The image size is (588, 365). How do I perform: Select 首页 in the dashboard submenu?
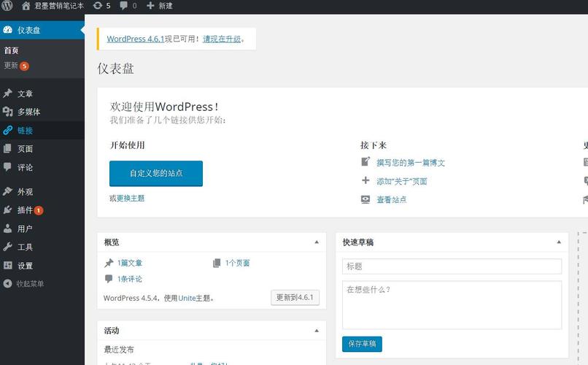[11, 50]
